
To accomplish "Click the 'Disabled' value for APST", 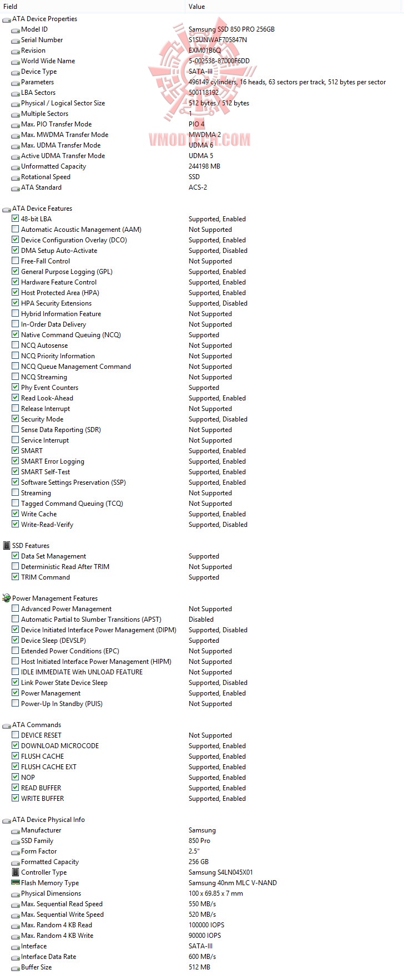I will [201, 620].
